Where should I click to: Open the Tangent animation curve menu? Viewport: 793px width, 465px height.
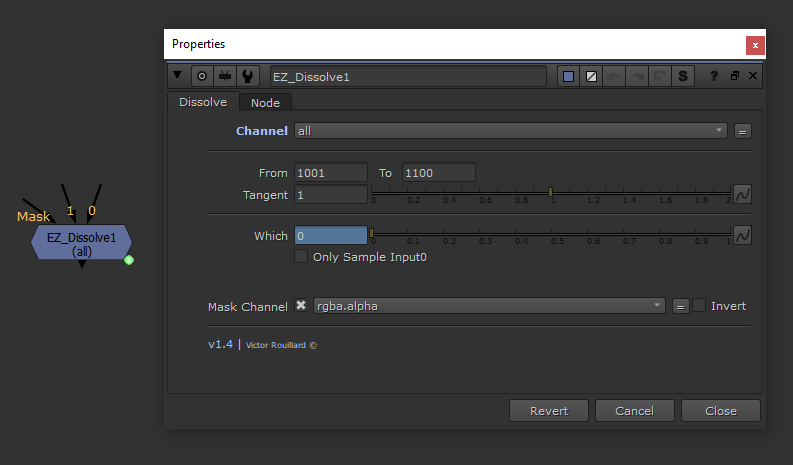click(742, 194)
